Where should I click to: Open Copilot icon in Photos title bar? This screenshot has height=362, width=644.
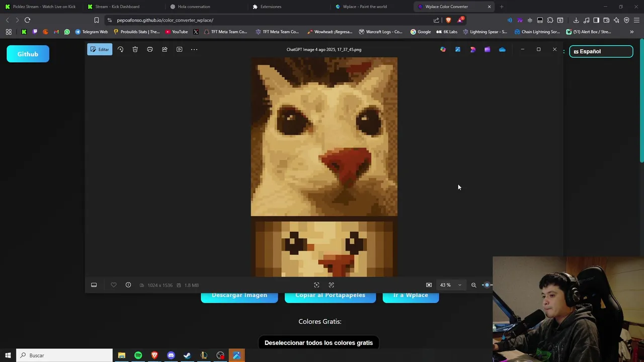coord(443,49)
